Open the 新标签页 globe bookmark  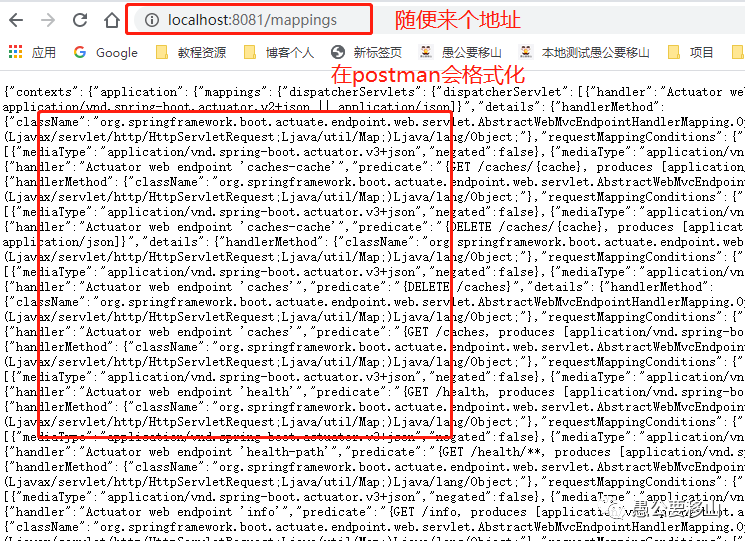point(366,52)
